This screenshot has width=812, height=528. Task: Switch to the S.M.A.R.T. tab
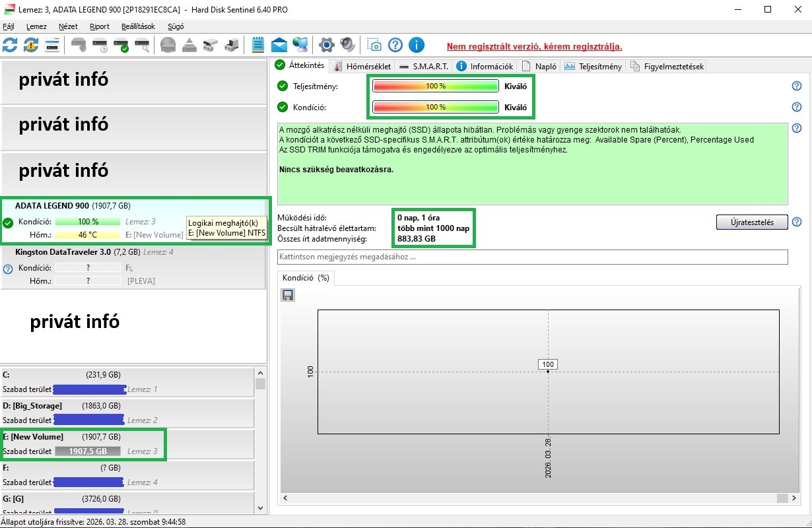click(424, 66)
